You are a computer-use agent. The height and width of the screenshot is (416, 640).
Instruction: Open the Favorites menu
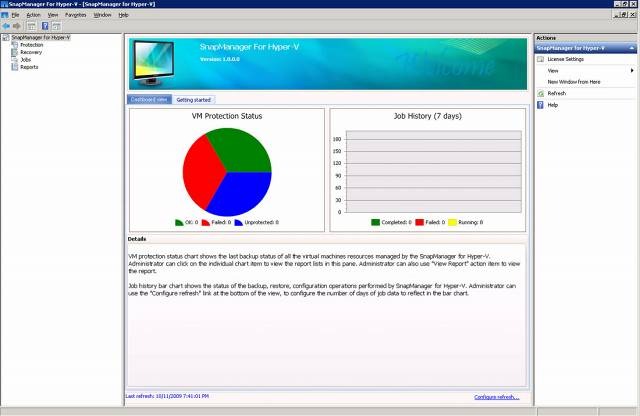(76, 15)
